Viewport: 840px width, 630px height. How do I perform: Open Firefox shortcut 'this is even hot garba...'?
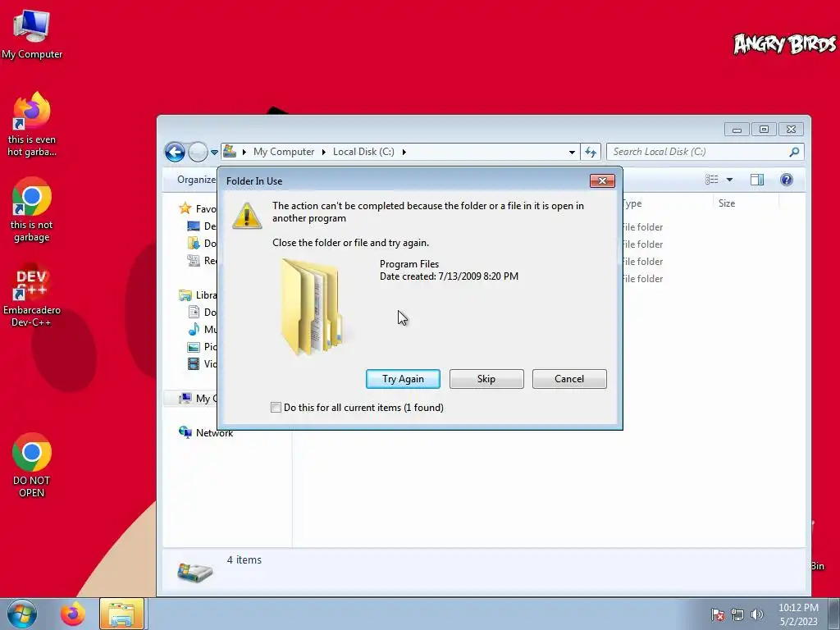pos(32,125)
